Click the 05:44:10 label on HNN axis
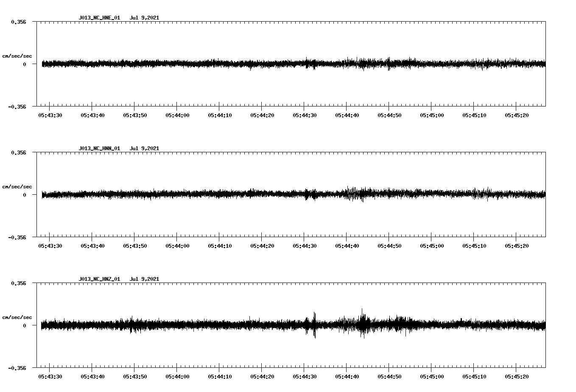Image resolution: width=576 pixels, height=392 pixels. (x=220, y=246)
